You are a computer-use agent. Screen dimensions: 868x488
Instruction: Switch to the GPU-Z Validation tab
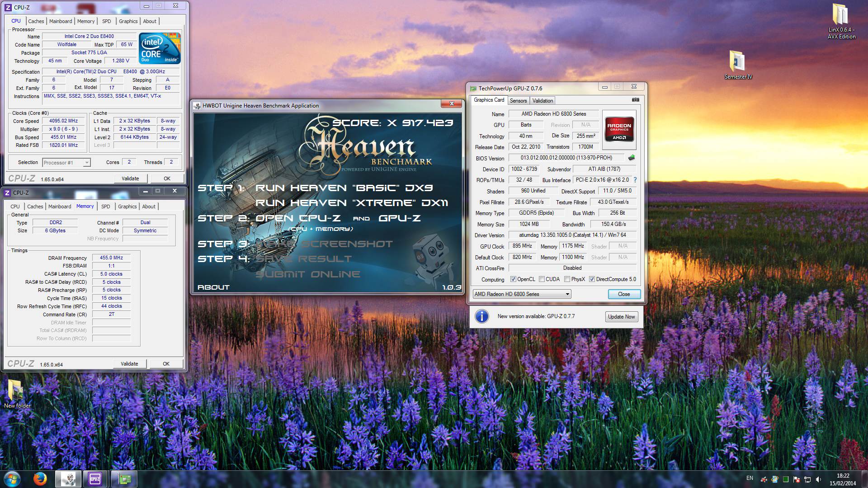[542, 101]
